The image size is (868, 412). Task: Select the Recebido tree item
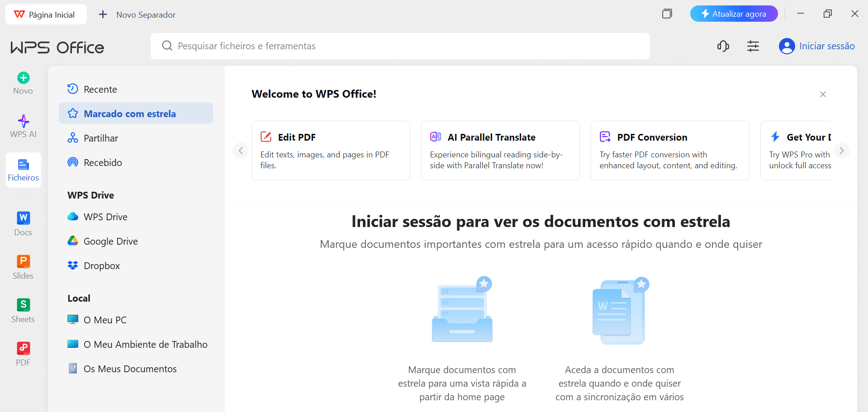[102, 162]
